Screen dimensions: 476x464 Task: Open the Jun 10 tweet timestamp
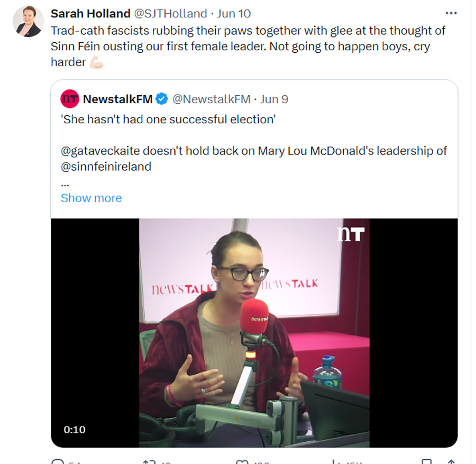(234, 13)
